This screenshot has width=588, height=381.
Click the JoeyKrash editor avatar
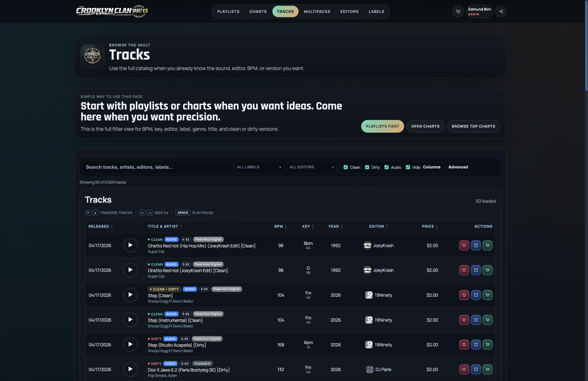pyautogui.click(x=367, y=245)
